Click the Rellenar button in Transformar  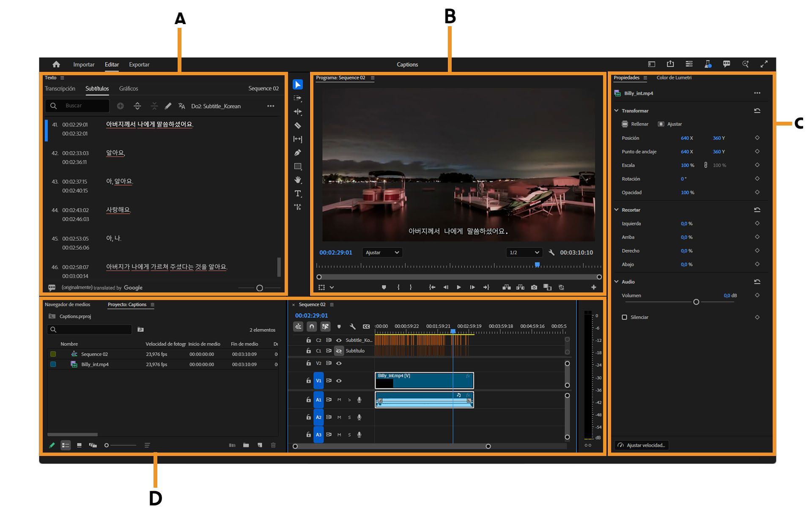point(635,124)
